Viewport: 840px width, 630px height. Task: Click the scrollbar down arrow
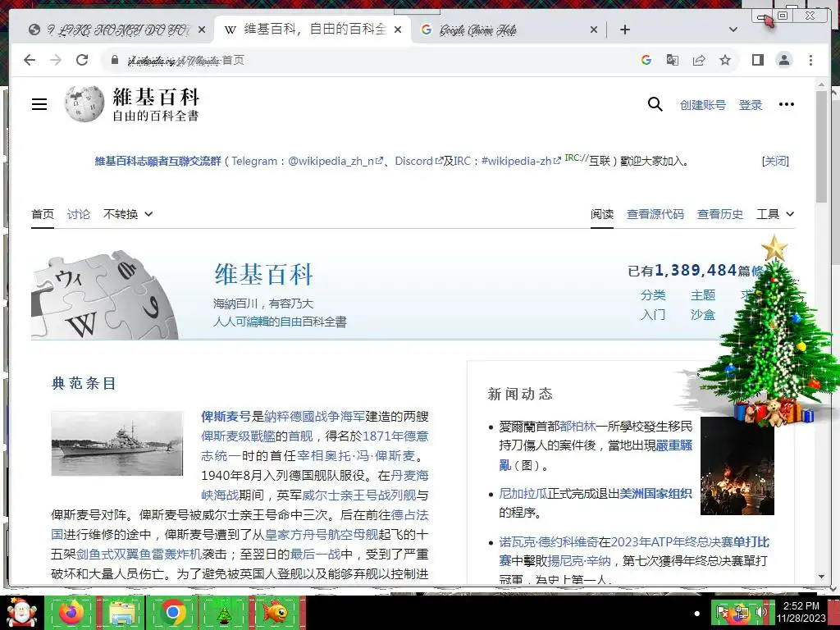coord(821,577)
